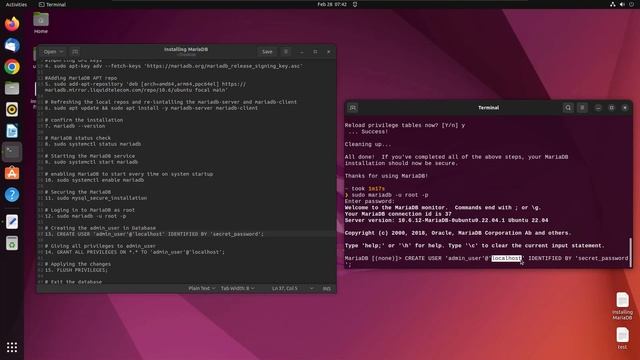Click the highlighted 'localhost' text in Terminal
Viewport: 640px width, 360px height.
pos(506,258)
